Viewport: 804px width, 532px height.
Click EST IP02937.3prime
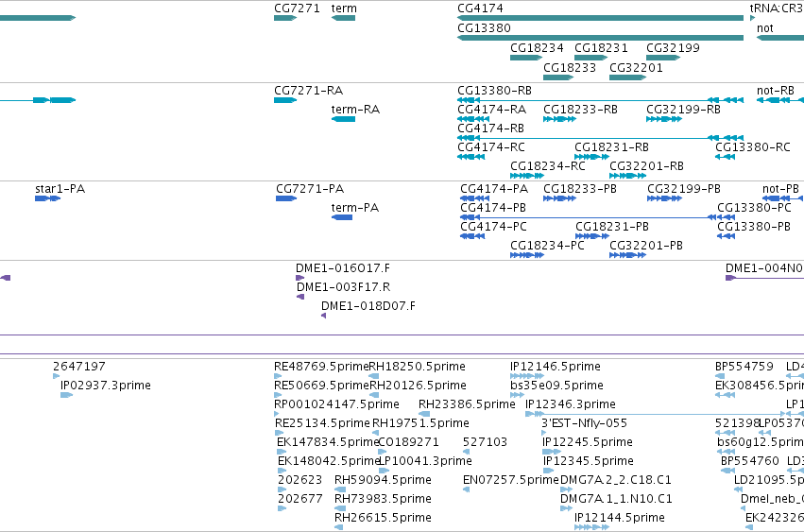point(66,395)
